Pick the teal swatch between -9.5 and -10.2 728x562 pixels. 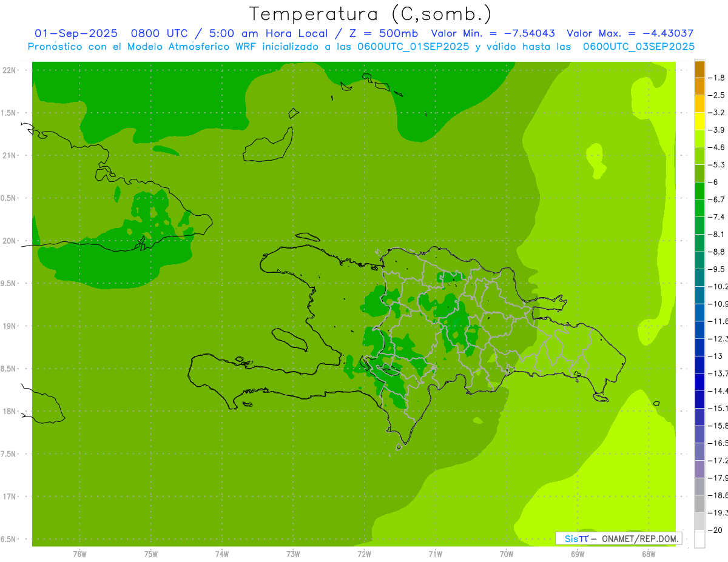(699, 278)
